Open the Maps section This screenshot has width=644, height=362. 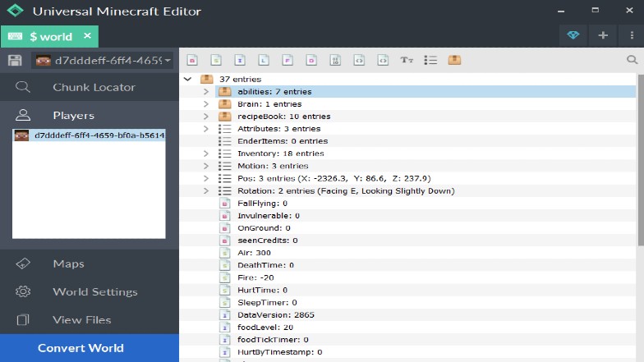[89, 263]
